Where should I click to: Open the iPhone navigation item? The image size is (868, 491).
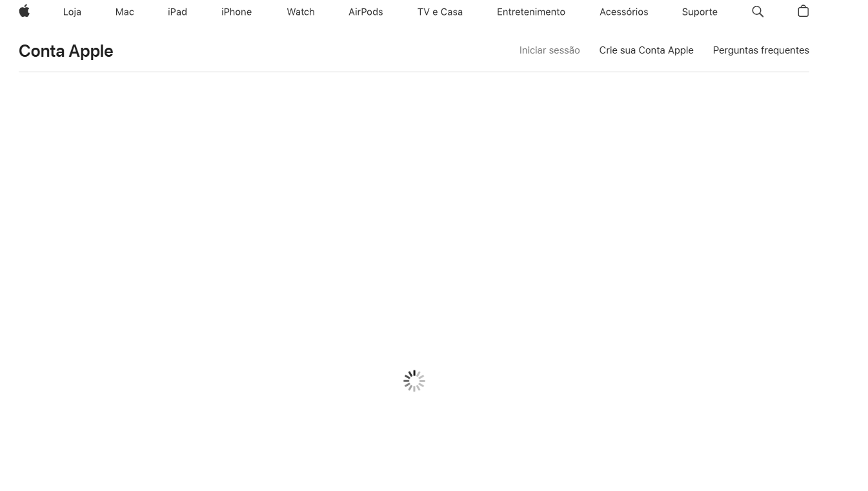tap(236, 12)
